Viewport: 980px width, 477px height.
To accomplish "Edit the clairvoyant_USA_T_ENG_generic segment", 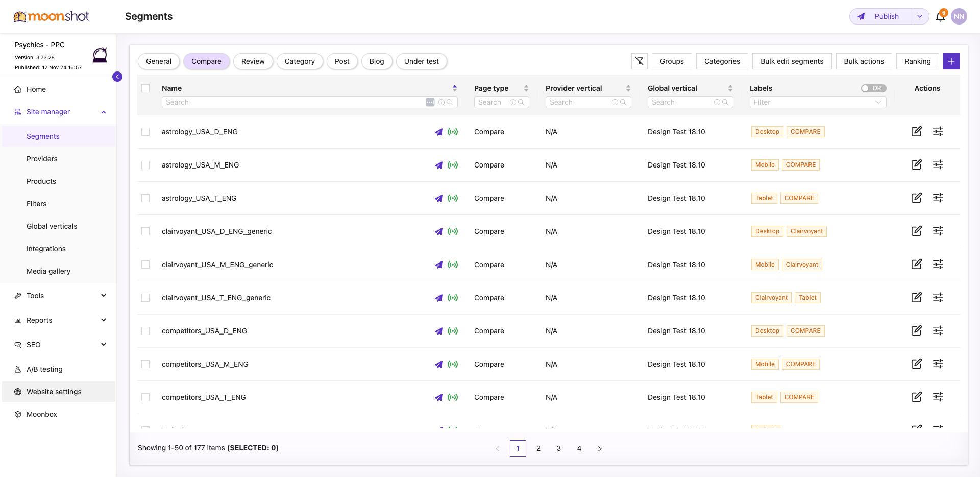I will pos(917,297).
